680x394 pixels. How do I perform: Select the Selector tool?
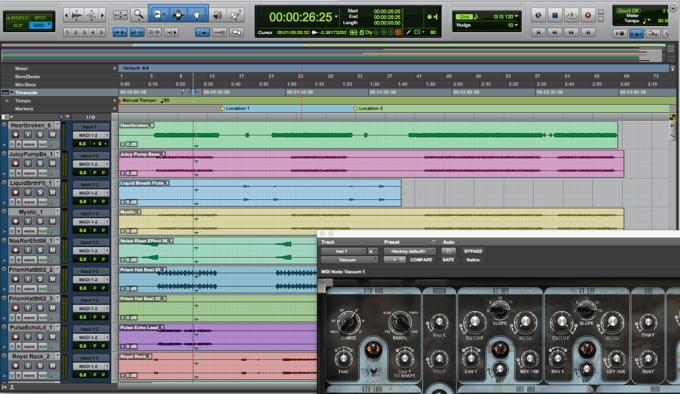tap(177, 15)
